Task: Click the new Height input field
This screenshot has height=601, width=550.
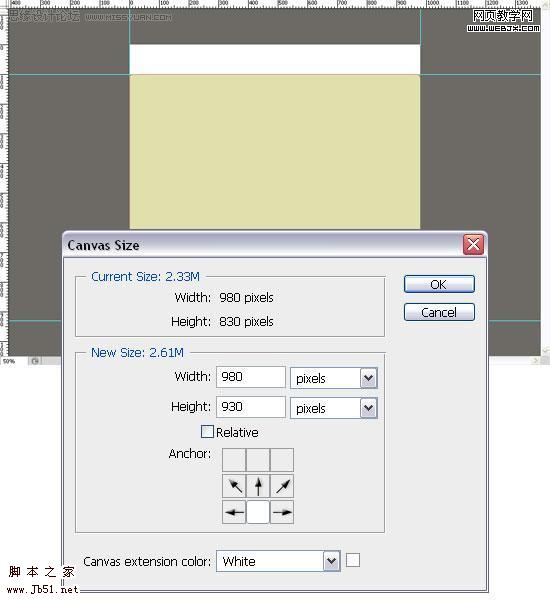Action: pos(251,407)
